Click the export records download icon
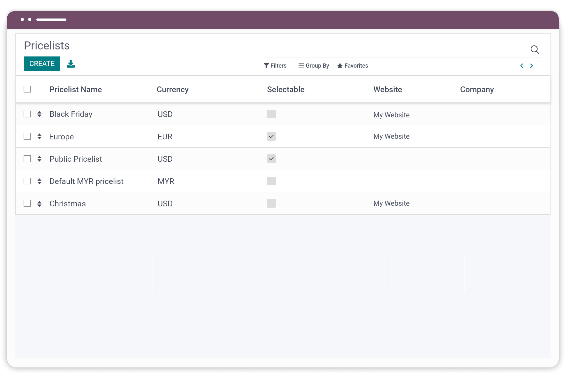 point(71,63)
